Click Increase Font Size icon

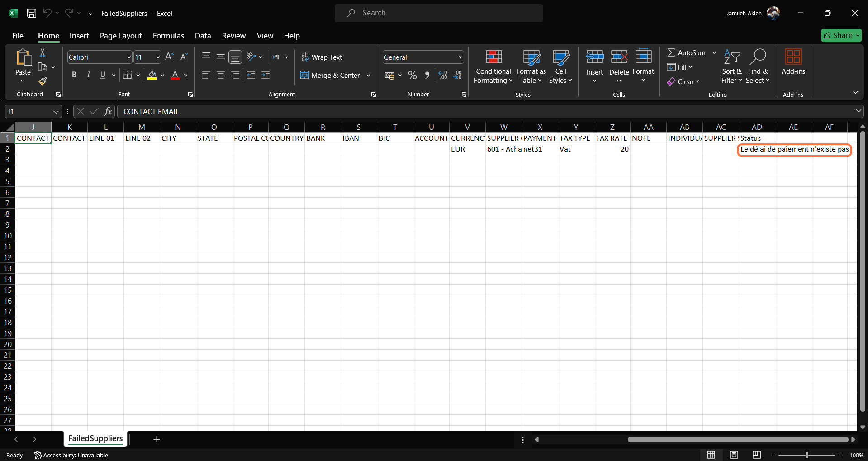[x=169, y=57]
